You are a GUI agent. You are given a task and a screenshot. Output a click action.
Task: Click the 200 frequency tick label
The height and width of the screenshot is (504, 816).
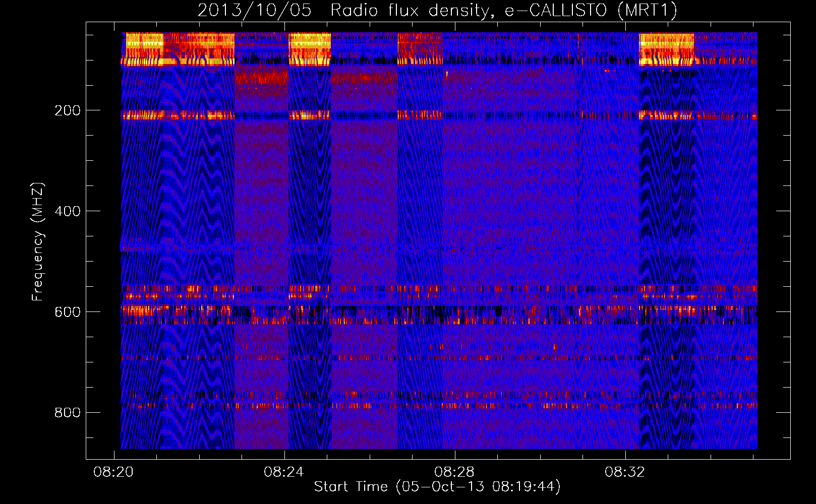[x=68, y=110]
